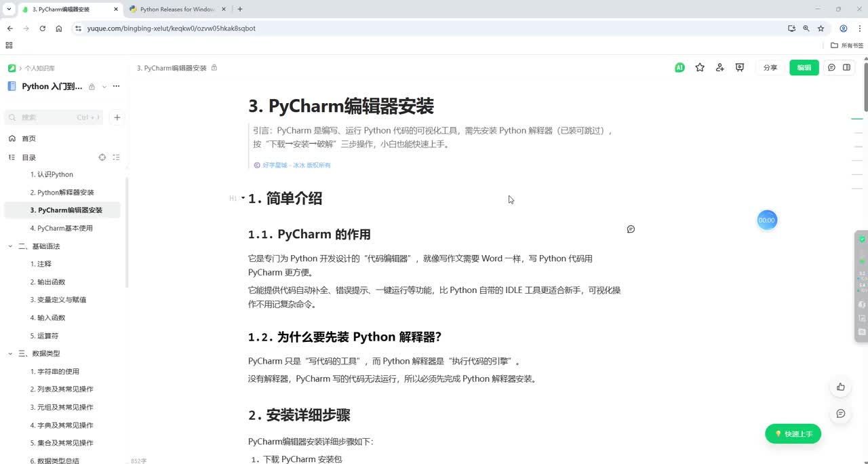Click the green 编辑 edit button
The width and height of the screenshot is (868, 464).
[x=804, y=68]
